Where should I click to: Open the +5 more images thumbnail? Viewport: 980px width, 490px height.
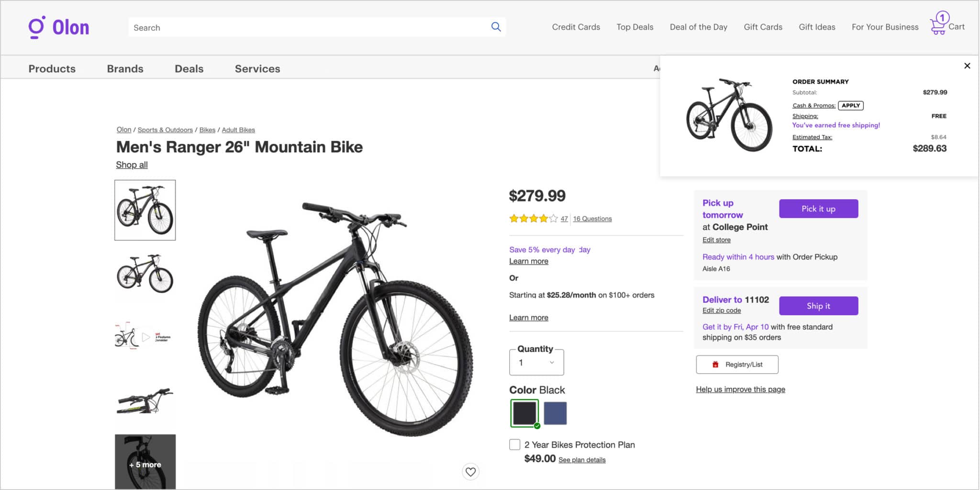(145, 462)
